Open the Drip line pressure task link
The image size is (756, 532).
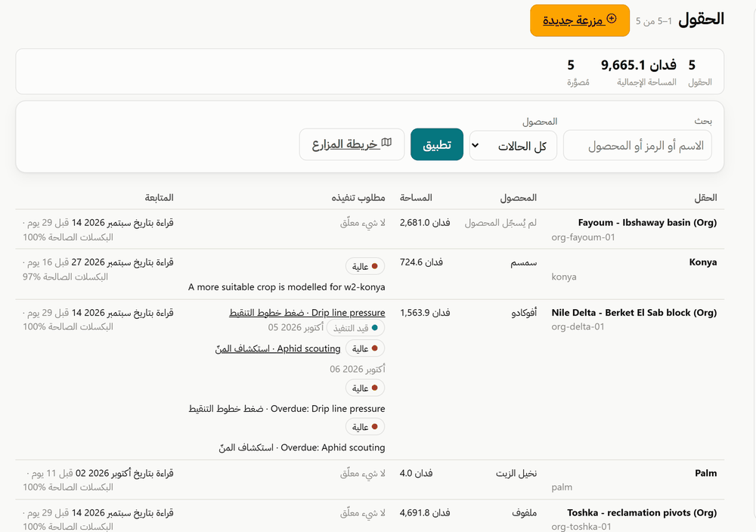pos(307,313)
